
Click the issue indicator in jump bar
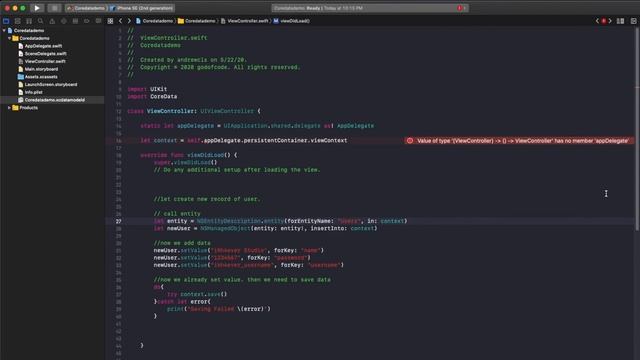(604, 21)
